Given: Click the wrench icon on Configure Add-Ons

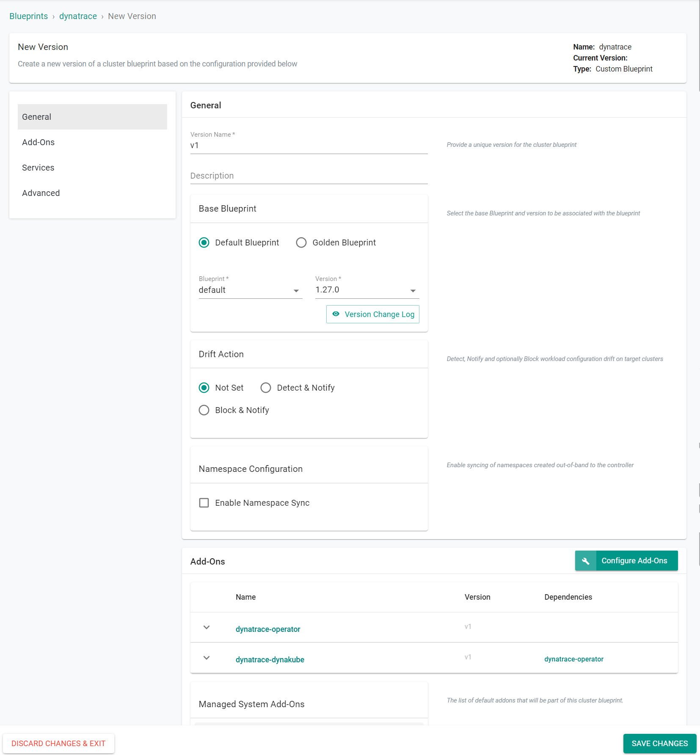Looking at the screenshot, I should 586,561.
